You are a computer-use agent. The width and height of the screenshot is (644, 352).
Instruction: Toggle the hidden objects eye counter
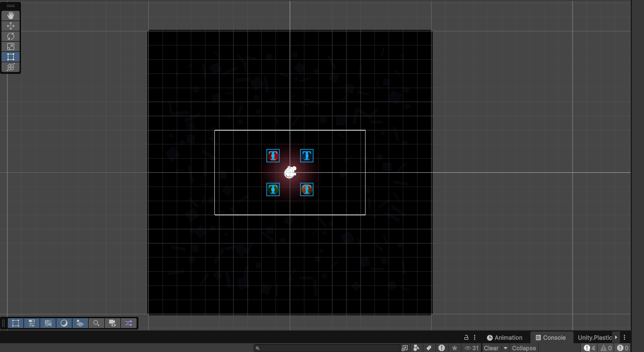pyautogui.click(x=471, y=348)
